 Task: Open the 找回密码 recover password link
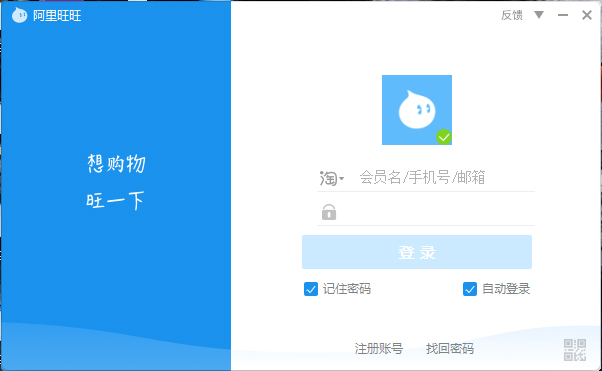(x=450, y=349)
